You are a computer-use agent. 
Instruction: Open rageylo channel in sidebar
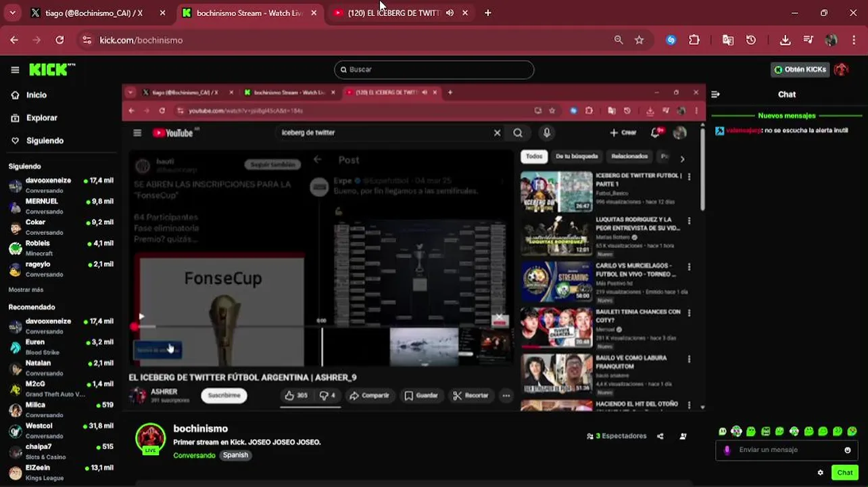[61, 269]
